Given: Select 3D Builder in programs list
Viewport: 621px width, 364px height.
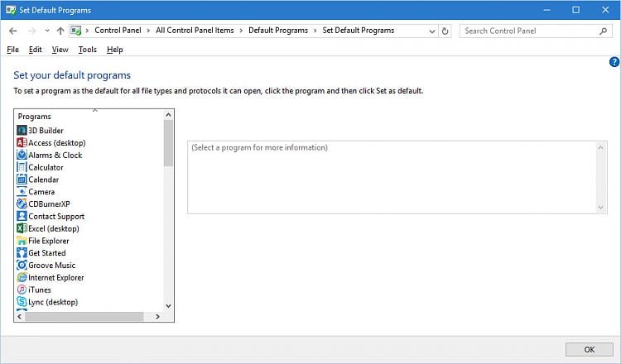Looking at the screenshot, I should point(46,130).
